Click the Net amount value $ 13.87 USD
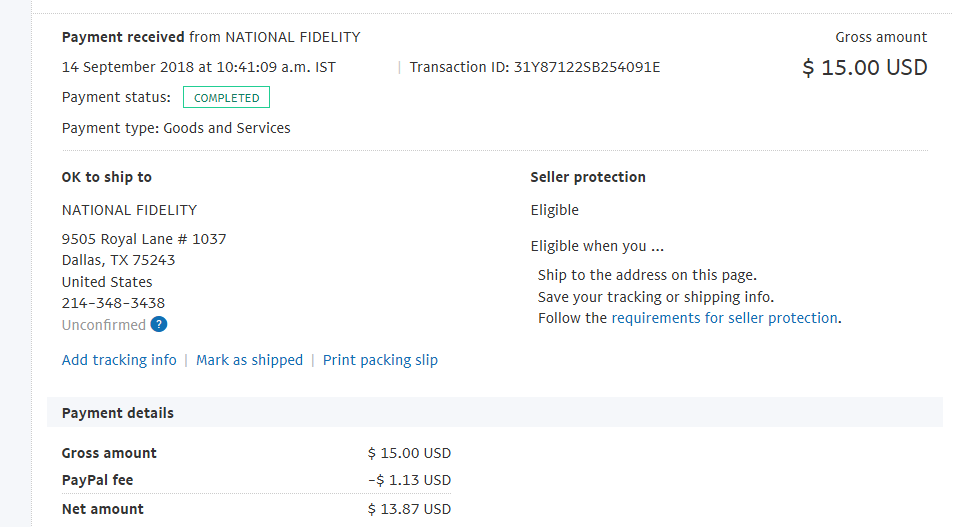 coord(409,509)
